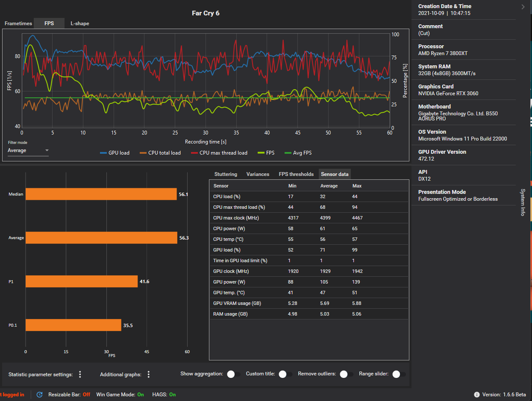This screenshot has height=401, width=532.
Task: Click the Version 1.6.6 Beta label
Action: (x=504, y=395)
